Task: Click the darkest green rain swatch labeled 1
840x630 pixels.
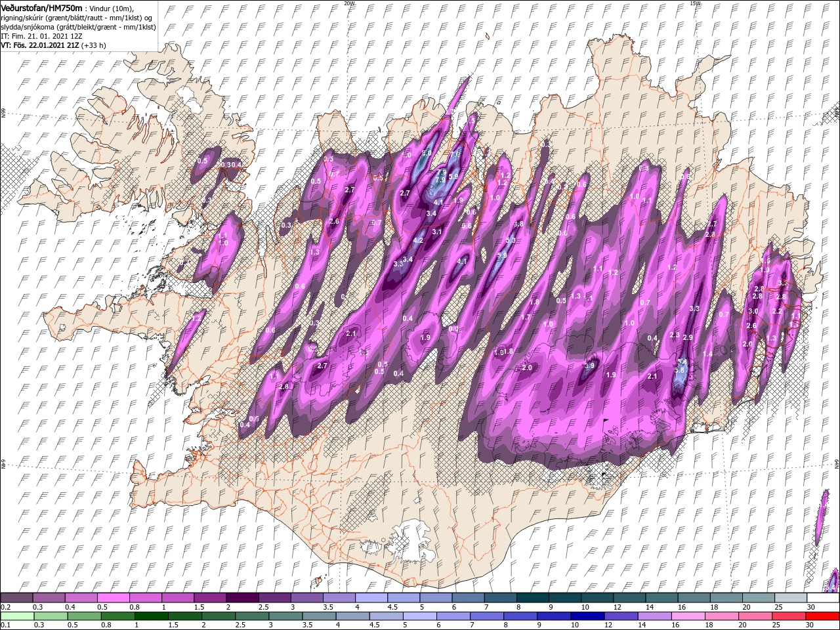Action: click(151, 616)
